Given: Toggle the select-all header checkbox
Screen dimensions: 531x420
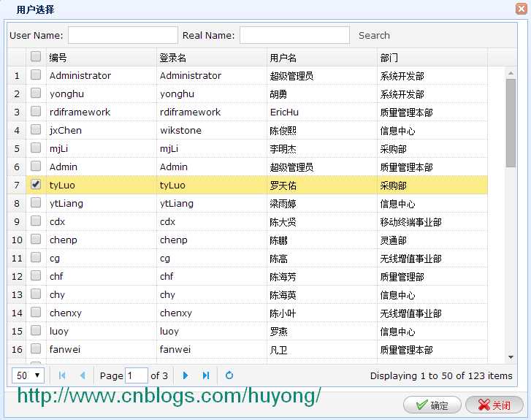Looking at the screenshot, I should point(36,56).
